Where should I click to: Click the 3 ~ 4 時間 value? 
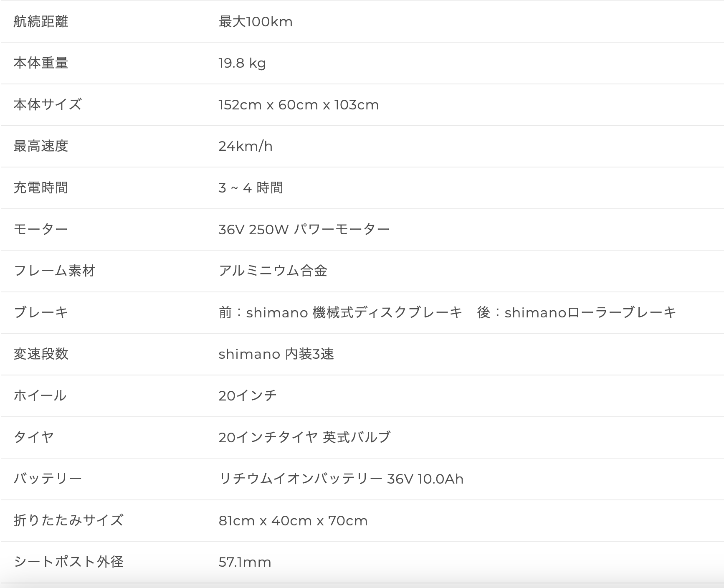[x=251, y=188]
